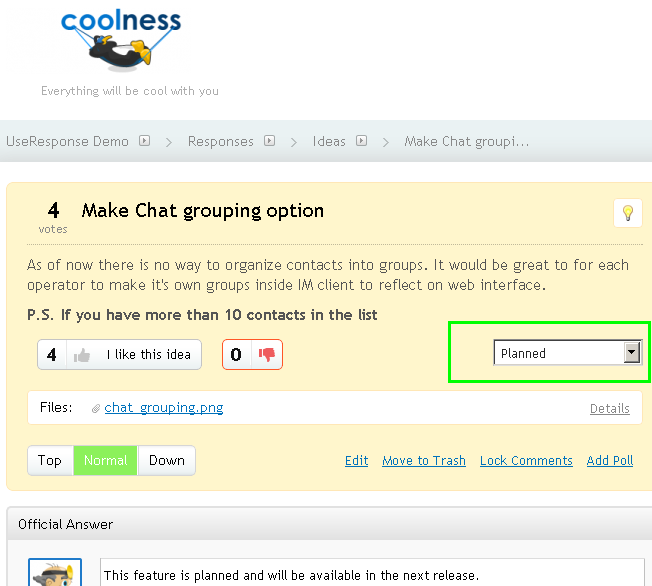Set priority to Top
This screenshot has width=652, height=586.
50,460
